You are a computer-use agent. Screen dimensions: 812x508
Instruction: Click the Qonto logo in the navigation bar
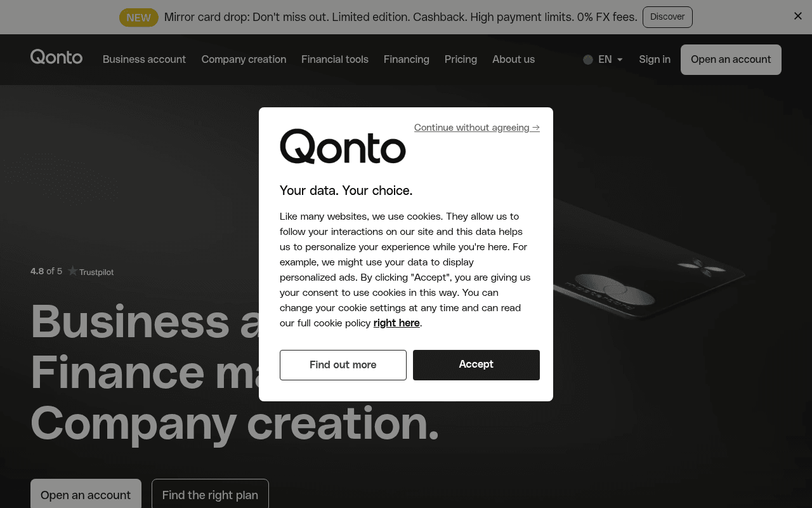coord(56,58)
